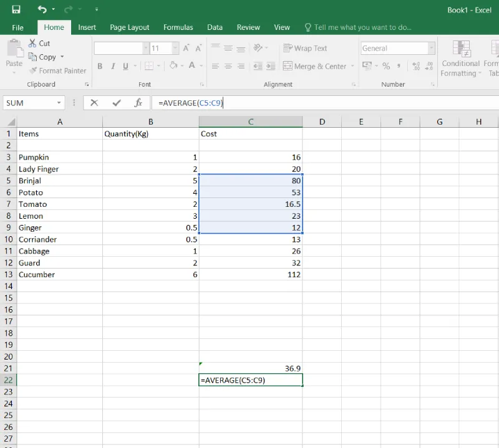Click the Undo arrow icon

point(42,9)
